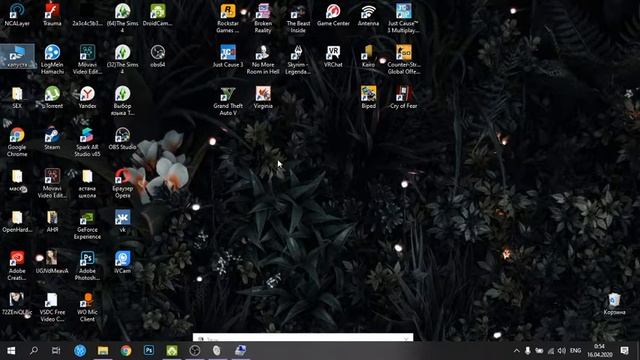Open the Windows Start menu
The image size is (640, 360).
coord(11,351)
